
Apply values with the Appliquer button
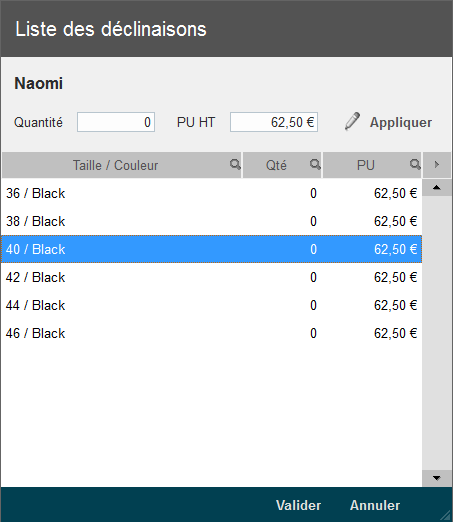401,122
